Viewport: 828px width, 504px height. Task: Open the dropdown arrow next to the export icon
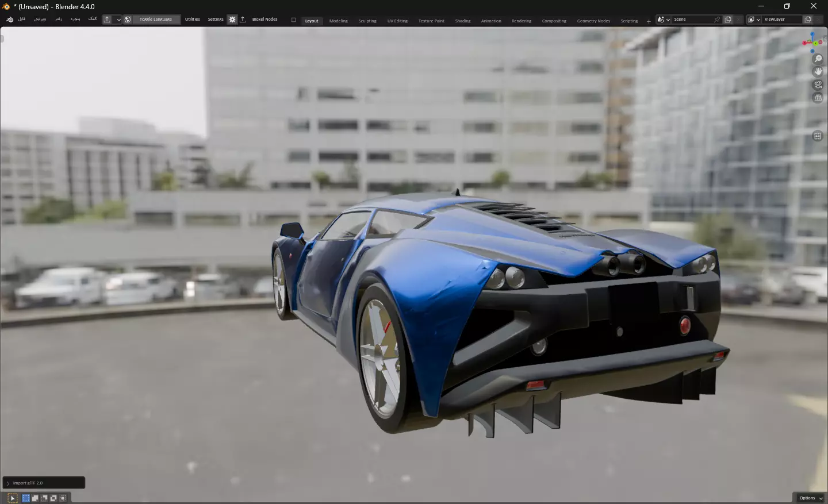coord(118,20)
